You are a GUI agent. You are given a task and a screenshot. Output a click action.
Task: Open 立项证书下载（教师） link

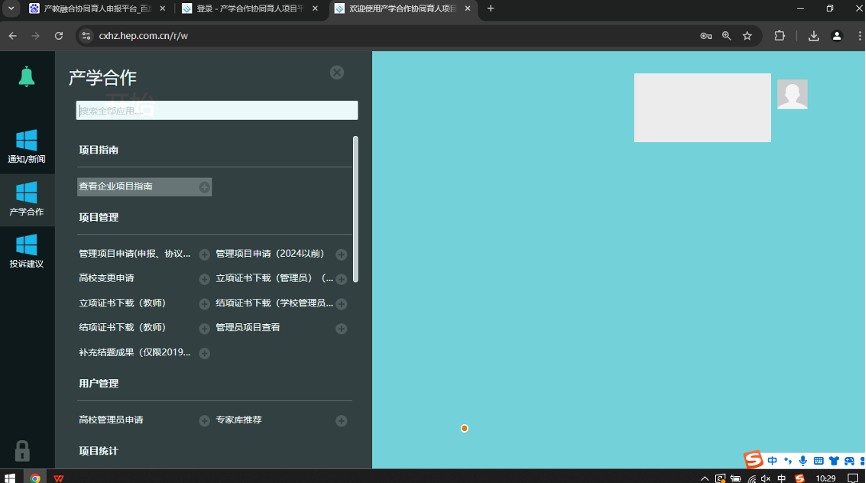[x=122, y=303]
